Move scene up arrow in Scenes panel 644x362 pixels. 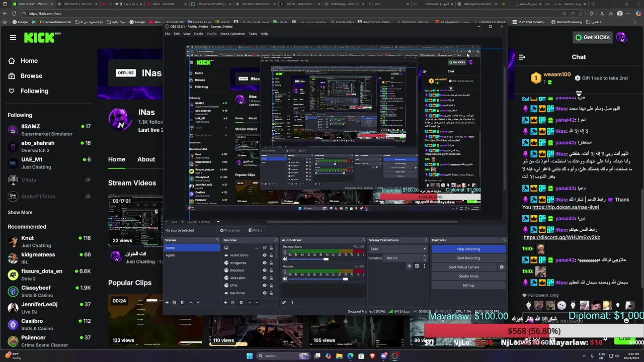[x=191, y=302]
